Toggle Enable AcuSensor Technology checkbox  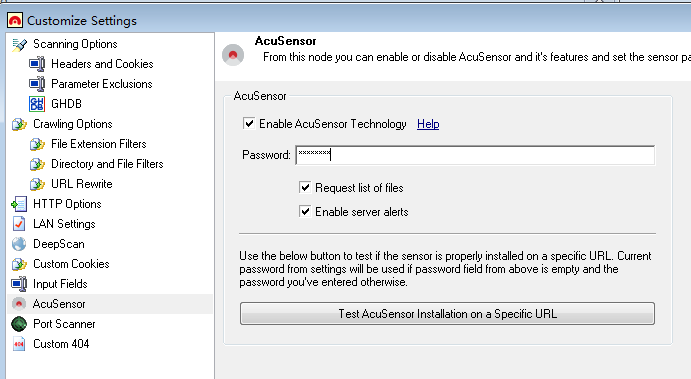click(x=249, y=123)
